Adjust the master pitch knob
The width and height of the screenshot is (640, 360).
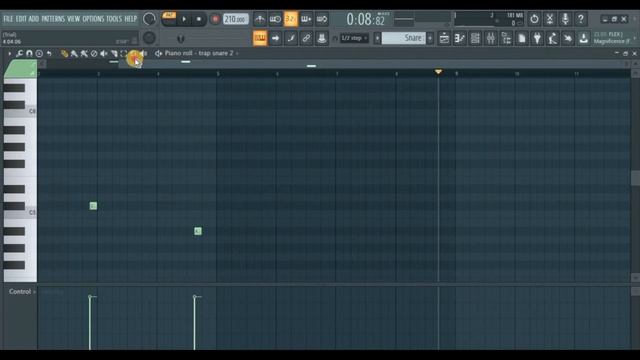point(149,38)
